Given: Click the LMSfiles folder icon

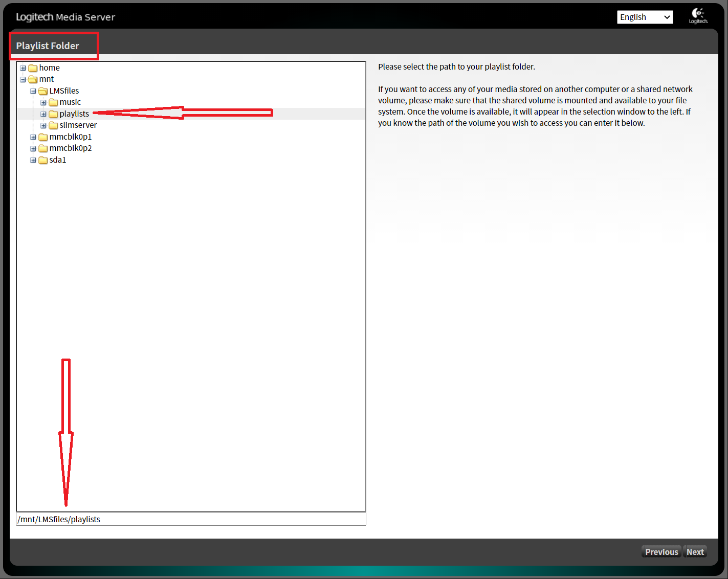Looking at the screenshot, I should click(x=43, y=91).
